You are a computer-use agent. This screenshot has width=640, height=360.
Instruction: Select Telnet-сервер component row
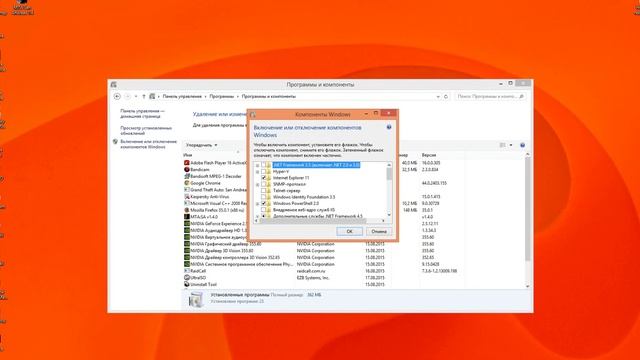[287, 191]
